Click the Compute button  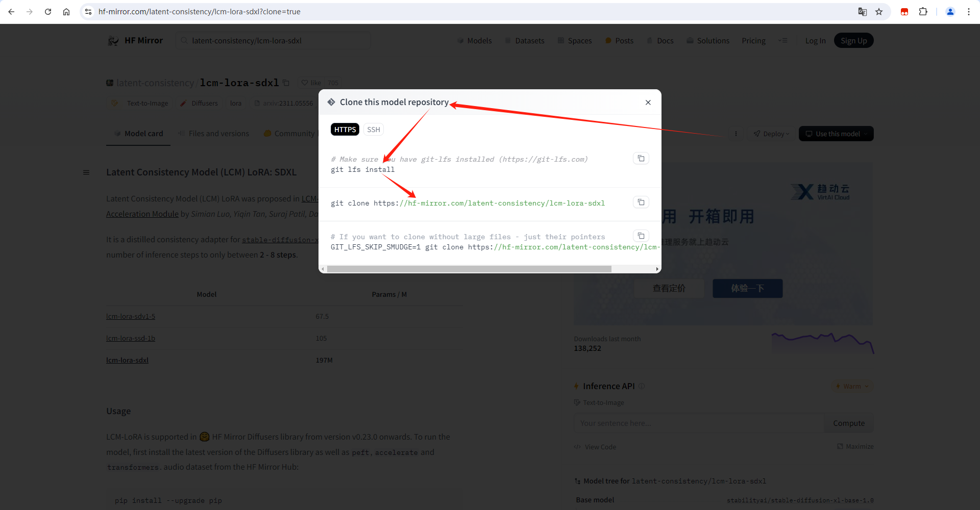[849, 423]
